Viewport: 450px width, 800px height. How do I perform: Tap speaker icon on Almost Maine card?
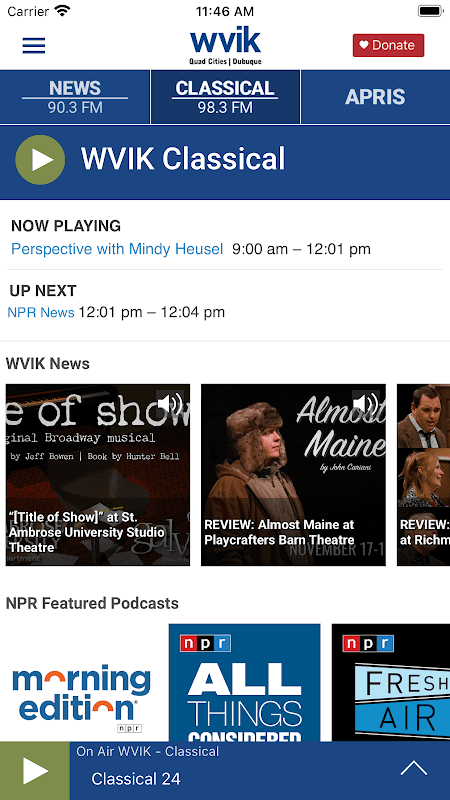pyautogui.click(x=366, y=404)
